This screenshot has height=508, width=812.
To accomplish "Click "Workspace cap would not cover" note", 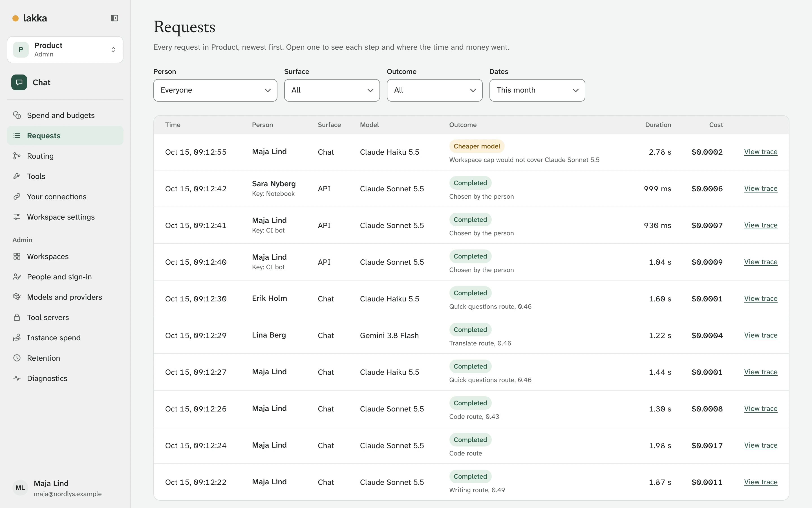I will (524, 159).
